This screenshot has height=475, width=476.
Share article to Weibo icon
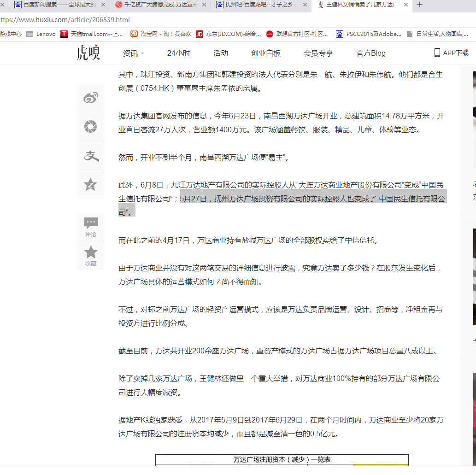coord(90,97)
